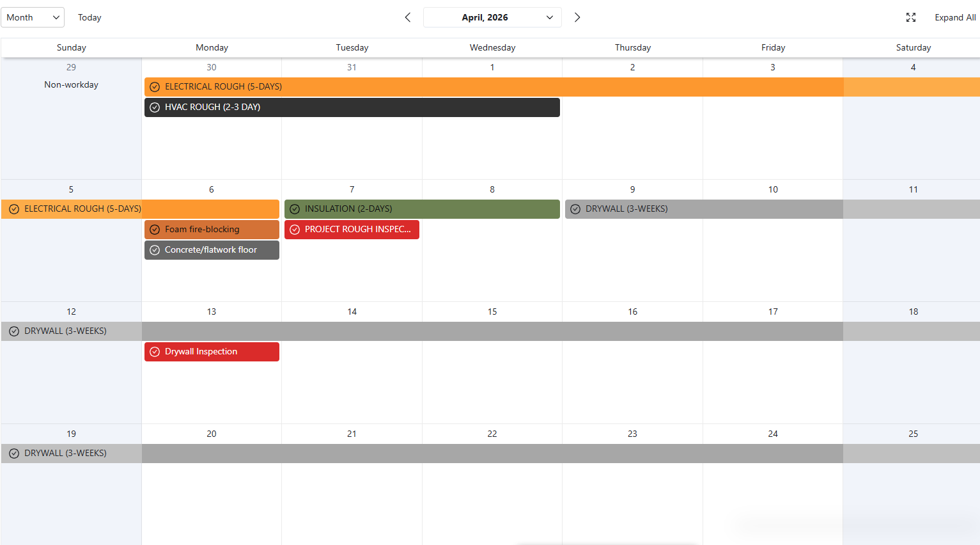Toggle checkmark on PROJECT ROUGH INSPEC...
This screenshot has width=980, height=545.
[x=295, y=230]
